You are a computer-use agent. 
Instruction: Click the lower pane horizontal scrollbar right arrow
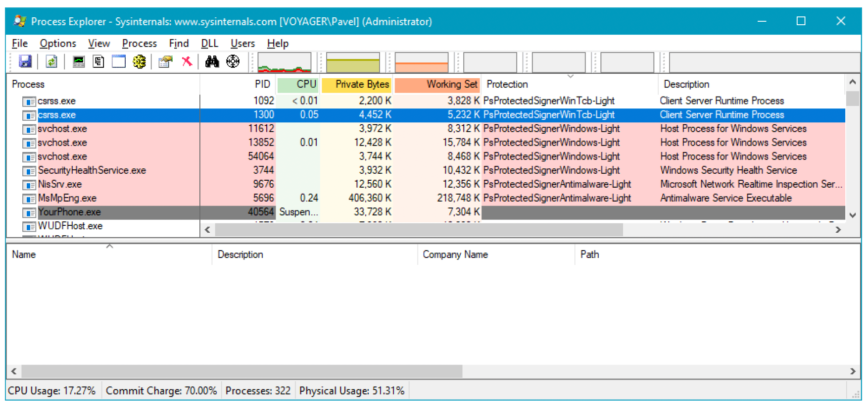(853, 371)
